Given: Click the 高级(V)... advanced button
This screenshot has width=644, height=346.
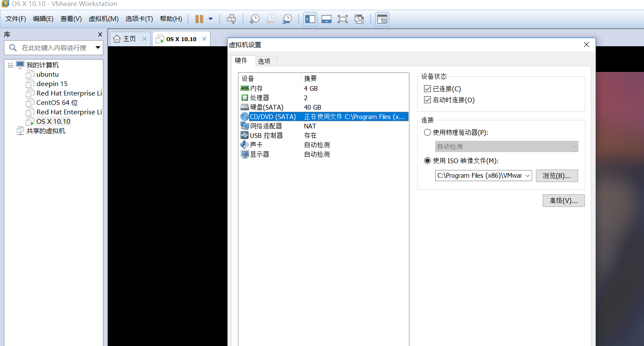Looking at the screenshot, I should pos(564,201).
